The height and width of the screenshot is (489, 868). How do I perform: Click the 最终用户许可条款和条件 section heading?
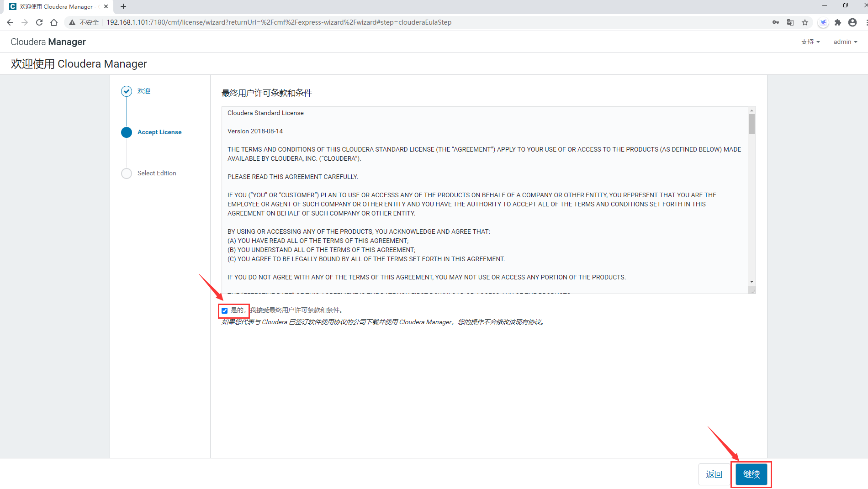[x=267, y=93]
